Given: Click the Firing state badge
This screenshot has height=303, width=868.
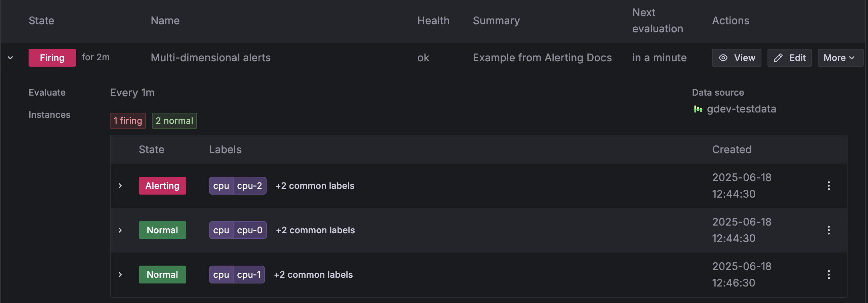Looking at the screenshot, I should (x=52, y=58).
